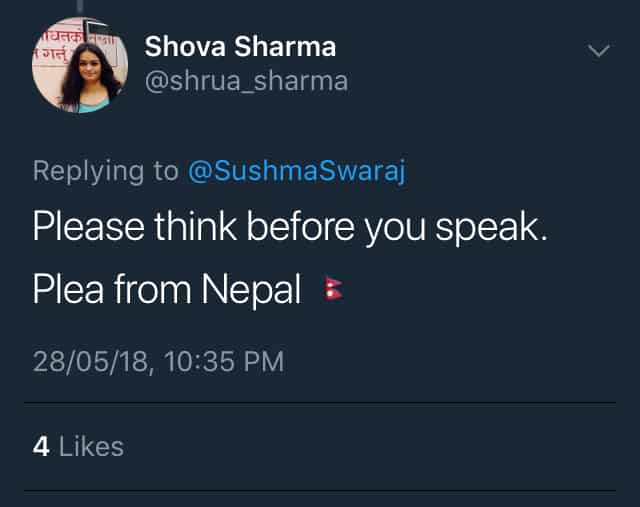Click the divider line above Likes
Screen dimensions: 640x507
pyautogui.click(x=320, y=403)
